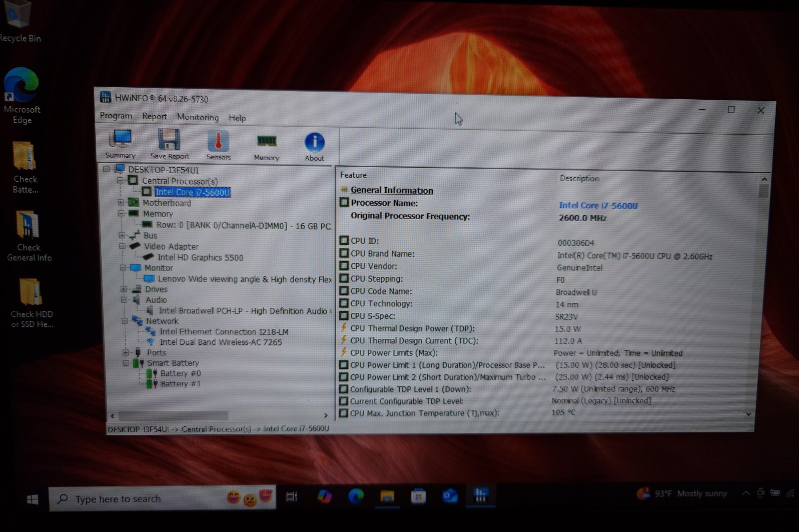Viewport: 799px width, 532px height.
Task: Open File Explorer from the taskbar
Action: 387,496
